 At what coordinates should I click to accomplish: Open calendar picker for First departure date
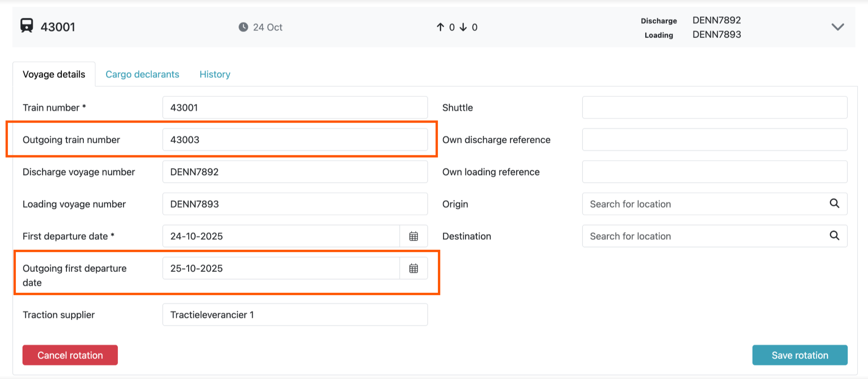(414, 236)
